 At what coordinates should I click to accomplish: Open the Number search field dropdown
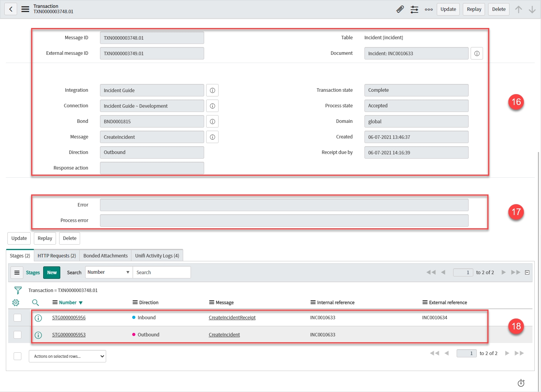pyautogui.click(x=109, y=272)
